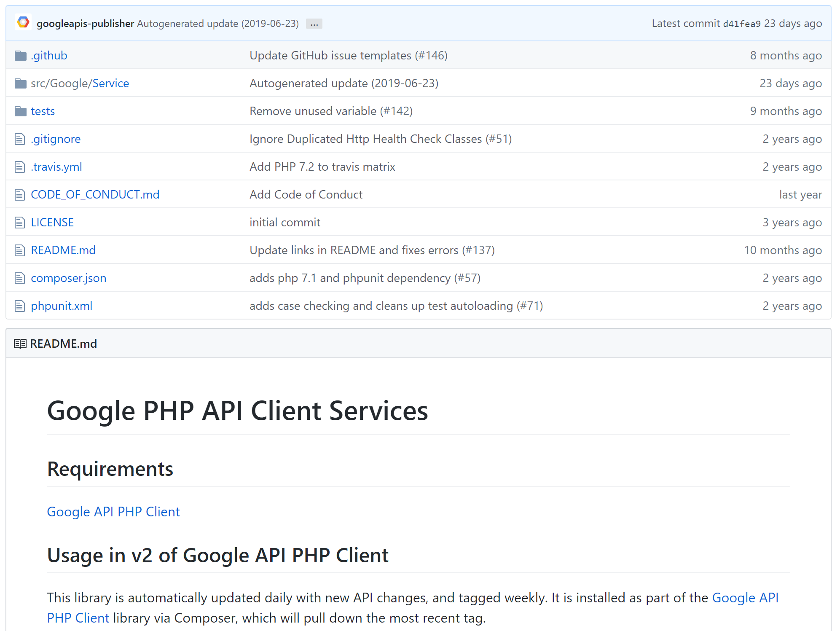Click the src/Google/Service folder icon

(x=20, y=83)
